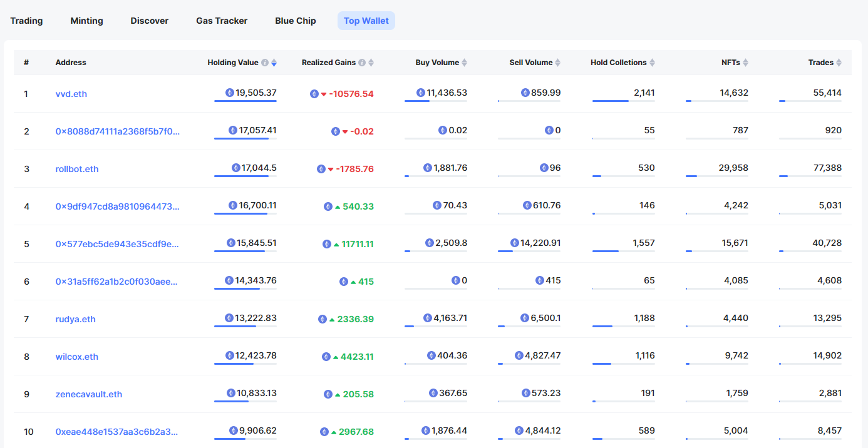868x448 pixels.
Task: Click ETH icon beside 16,700.11
Action: coord(233,205)
